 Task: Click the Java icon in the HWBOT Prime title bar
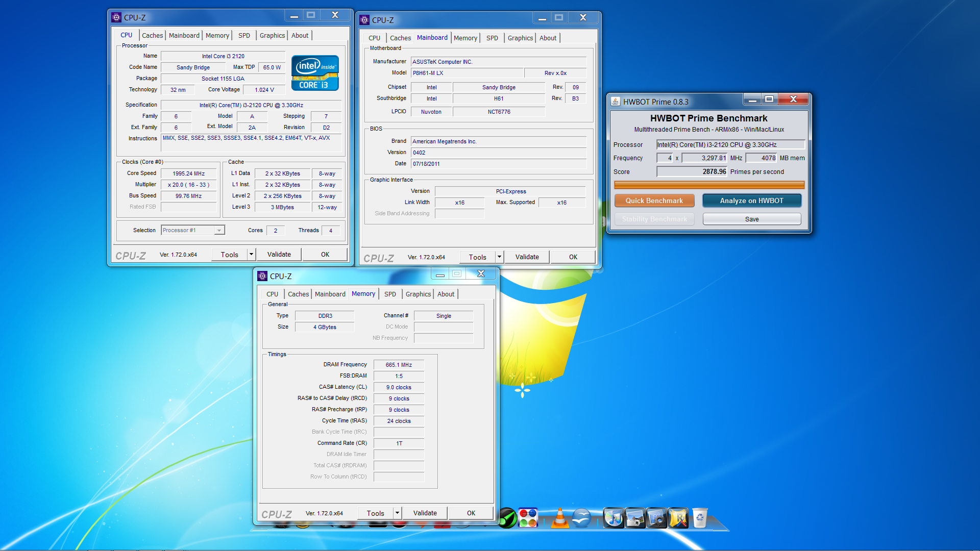(x=616, y=102)
